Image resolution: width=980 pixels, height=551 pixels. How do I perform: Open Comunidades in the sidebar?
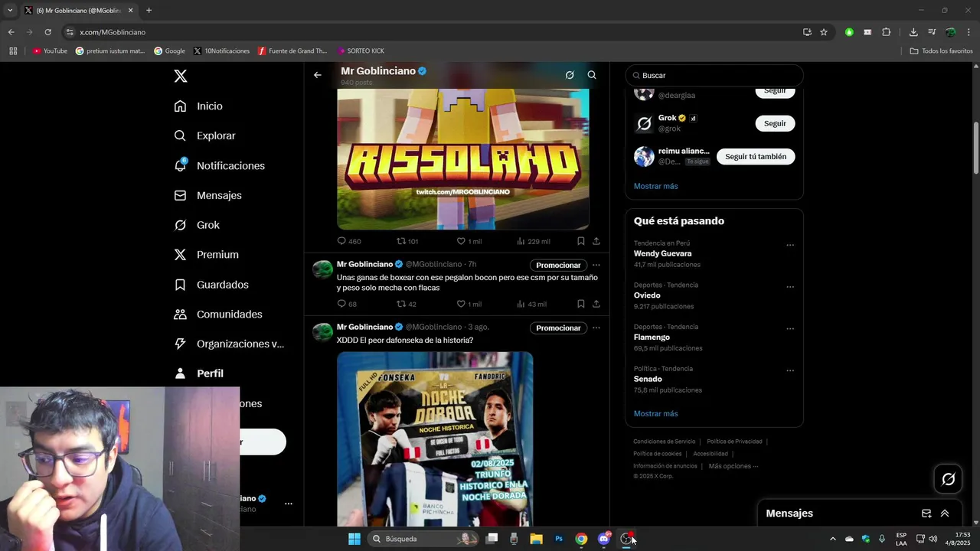tap(218, 315)
